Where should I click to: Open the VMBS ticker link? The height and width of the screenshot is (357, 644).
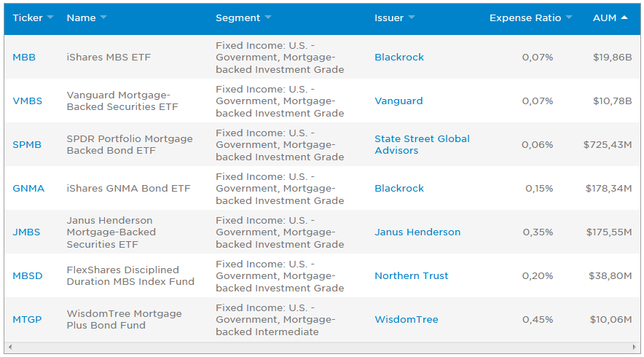click(x=28, y=101)
